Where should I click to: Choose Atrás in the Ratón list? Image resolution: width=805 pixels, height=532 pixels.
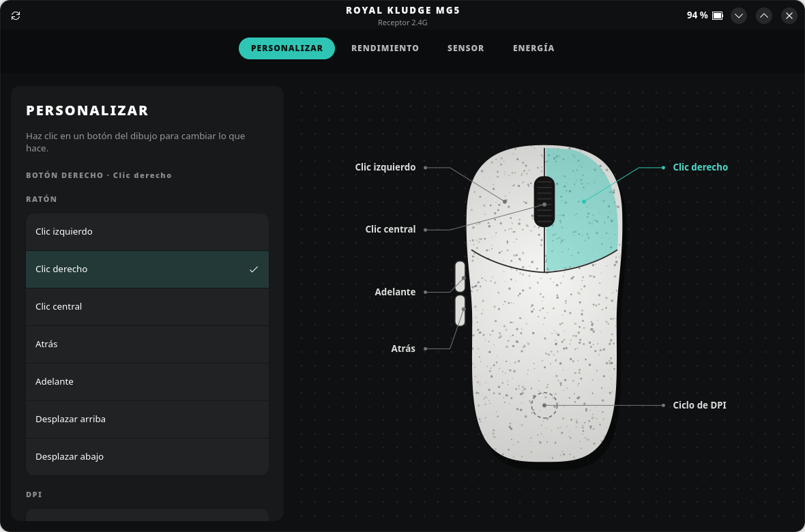pos(147,344)
